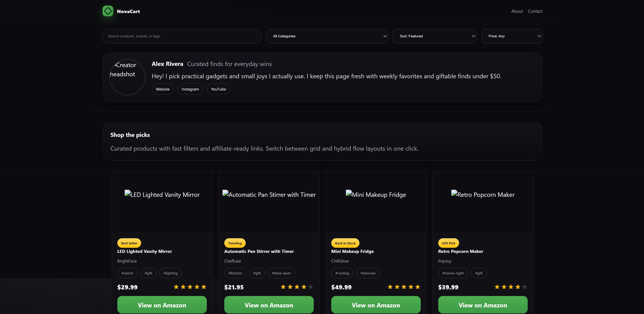Screen dimensions: 644x314
Task: Focus the product search field
Action: (182, 36)
